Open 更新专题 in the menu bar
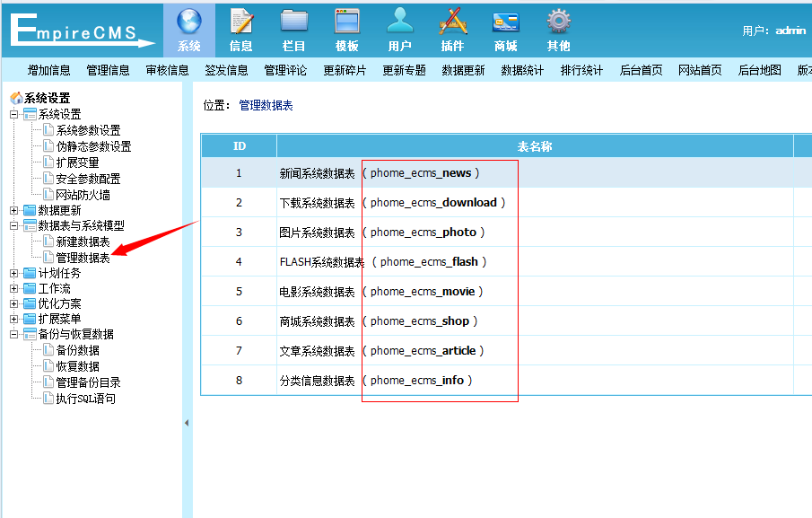812x518 pixels. click(x=404, y=70)
